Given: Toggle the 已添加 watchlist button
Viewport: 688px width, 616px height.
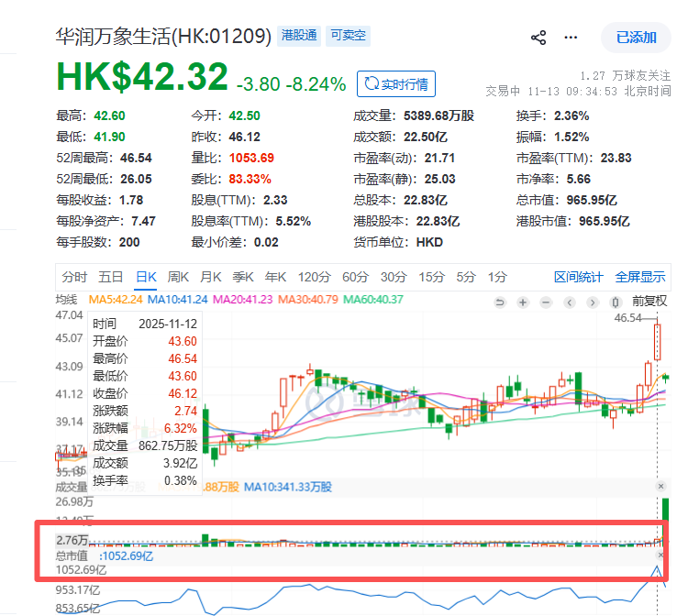Looking at the screenshot, I should [x=636, y=38].
